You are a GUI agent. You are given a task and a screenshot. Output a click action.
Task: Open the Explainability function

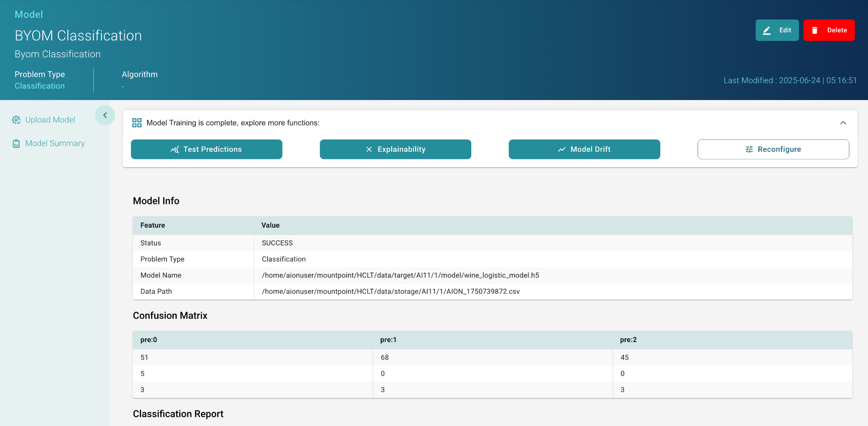[x=395, y=149]
